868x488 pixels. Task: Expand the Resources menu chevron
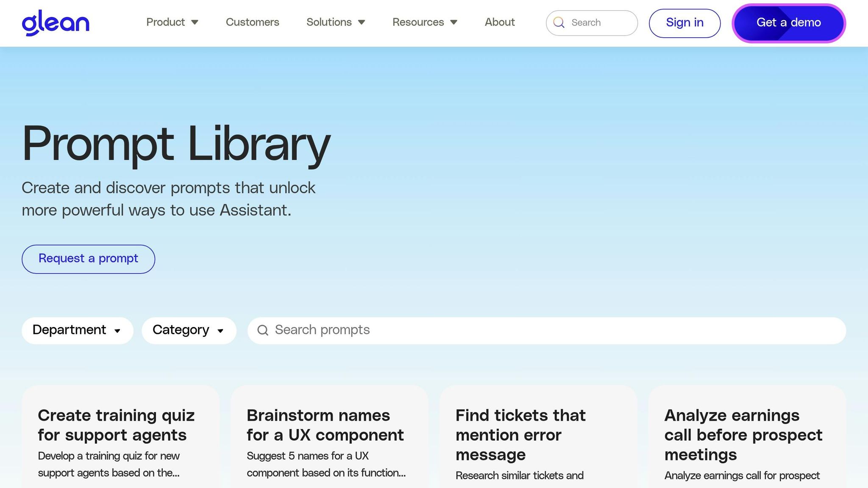454,22
